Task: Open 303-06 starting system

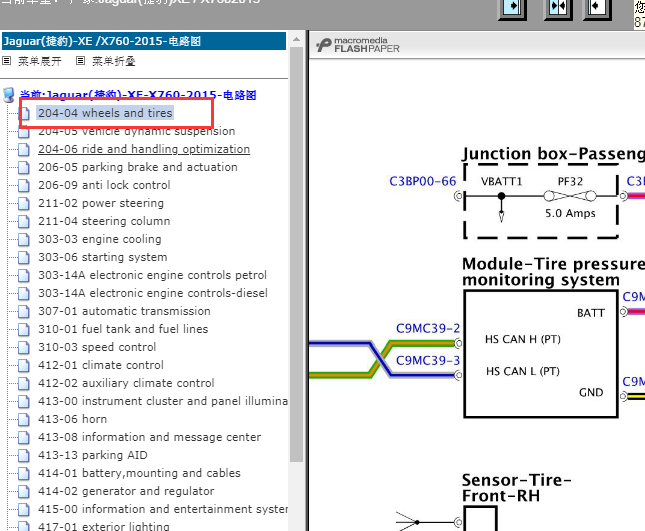Action: 103,257
